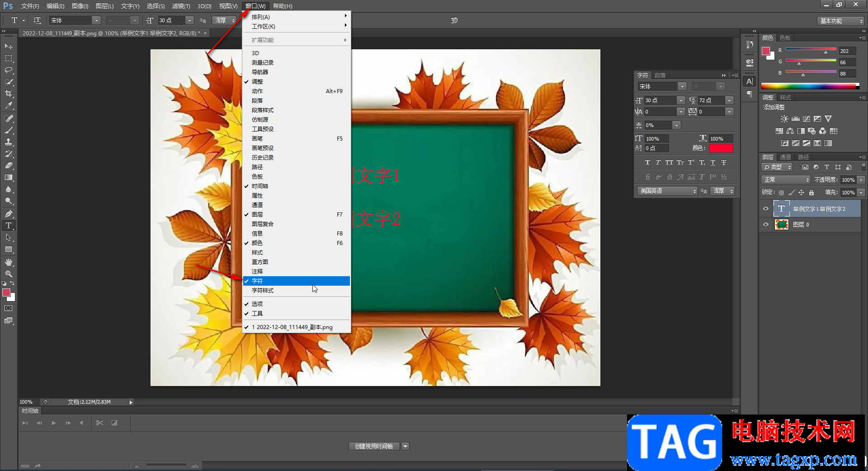The height and width of the screenshot is (471, 868).
Task: Add a Photo Filter adjustment
Action: click(812, 131)
